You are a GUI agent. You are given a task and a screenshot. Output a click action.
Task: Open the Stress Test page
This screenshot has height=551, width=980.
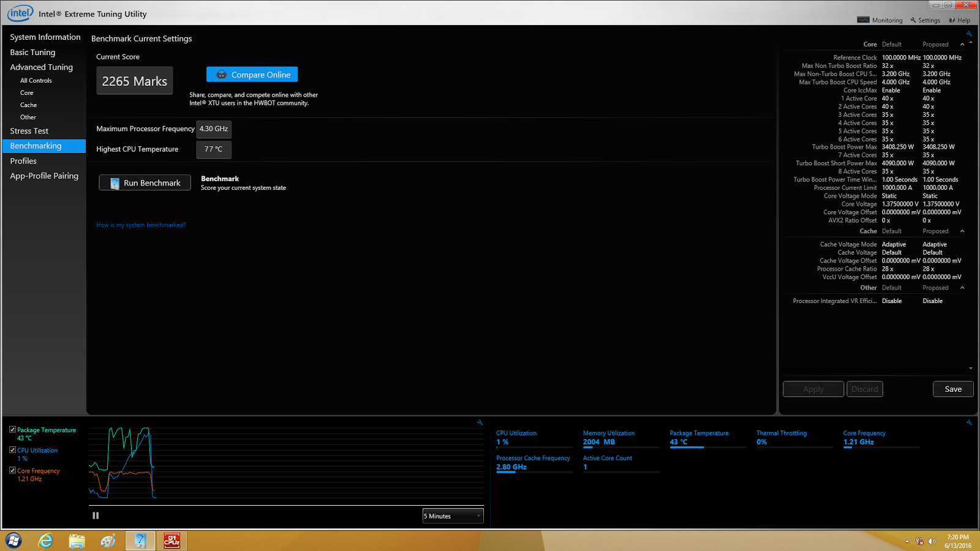[29, 131]
